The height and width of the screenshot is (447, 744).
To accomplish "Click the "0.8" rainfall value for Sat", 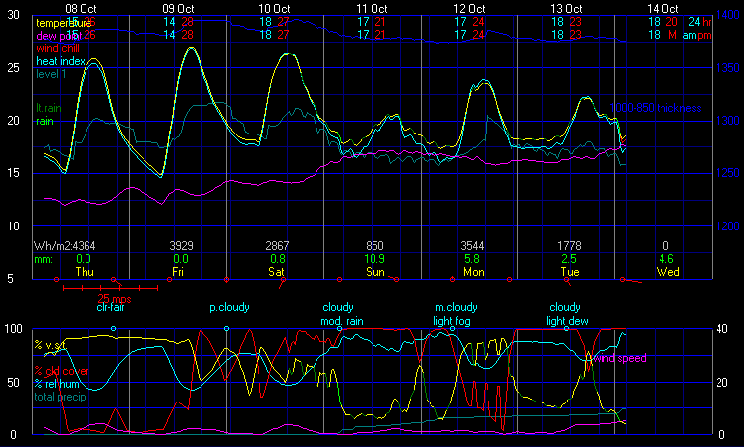I will coord(278,259).
